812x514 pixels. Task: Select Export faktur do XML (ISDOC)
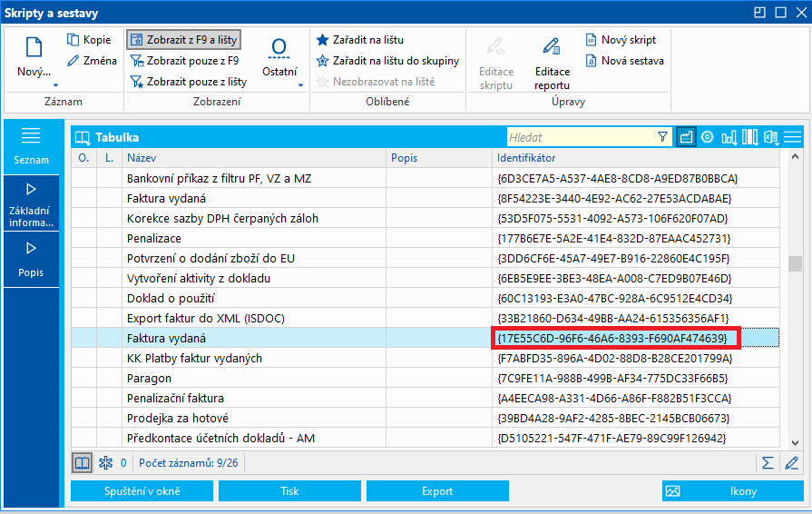[x=426, y=318]
